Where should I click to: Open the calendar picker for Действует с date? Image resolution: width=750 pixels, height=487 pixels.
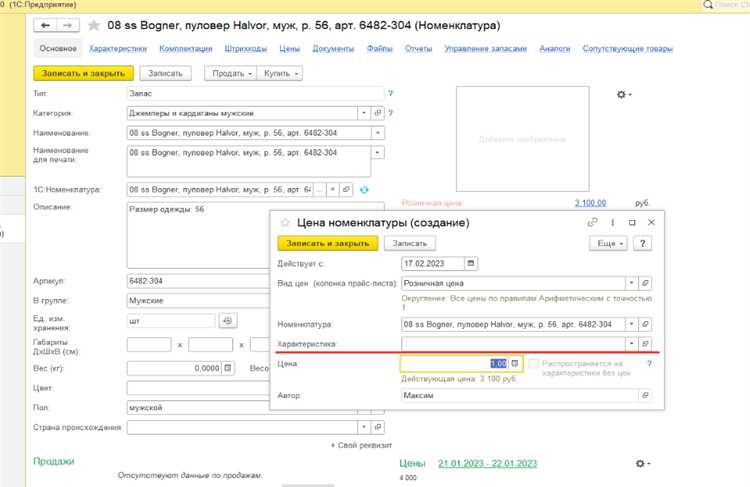[x=471, y=264]
